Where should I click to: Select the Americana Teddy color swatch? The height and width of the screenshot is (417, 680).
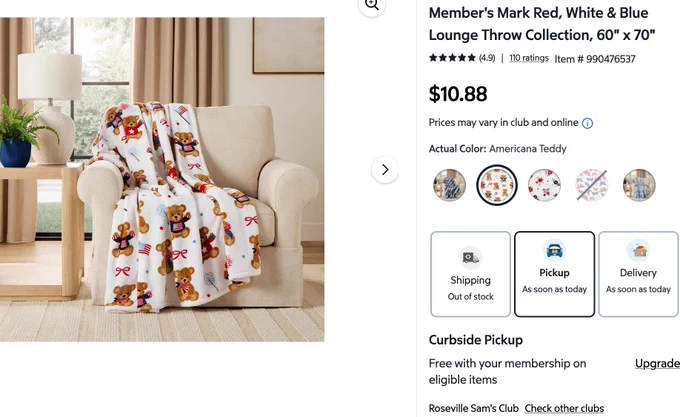click(497, 185)
